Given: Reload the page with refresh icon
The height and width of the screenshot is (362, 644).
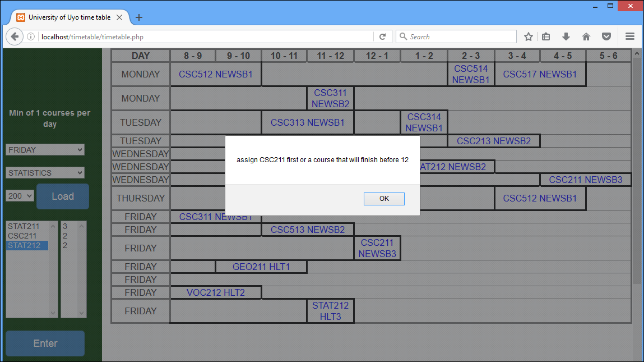Looking at the screenshot, I should pyautogui.click(x=382, y=37).
